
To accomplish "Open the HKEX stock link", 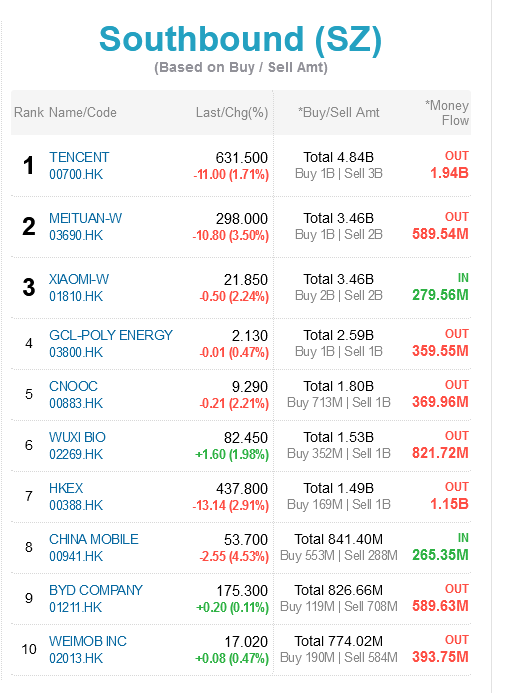I will (x=66, y=488).
